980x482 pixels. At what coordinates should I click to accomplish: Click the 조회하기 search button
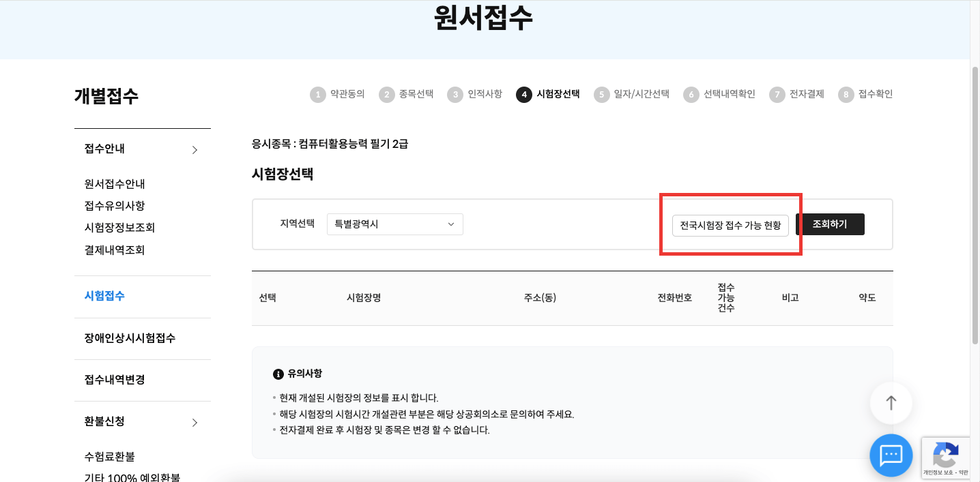831,224
